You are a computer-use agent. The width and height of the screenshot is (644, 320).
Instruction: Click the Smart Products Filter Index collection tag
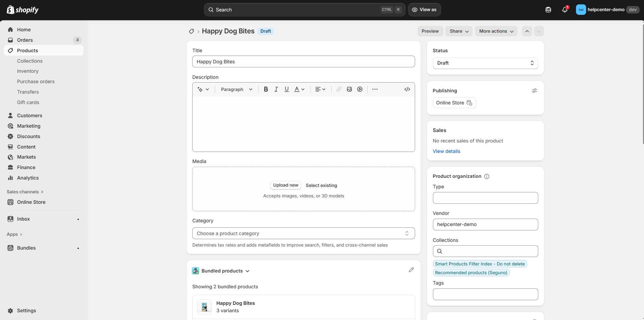pos(479,264)
